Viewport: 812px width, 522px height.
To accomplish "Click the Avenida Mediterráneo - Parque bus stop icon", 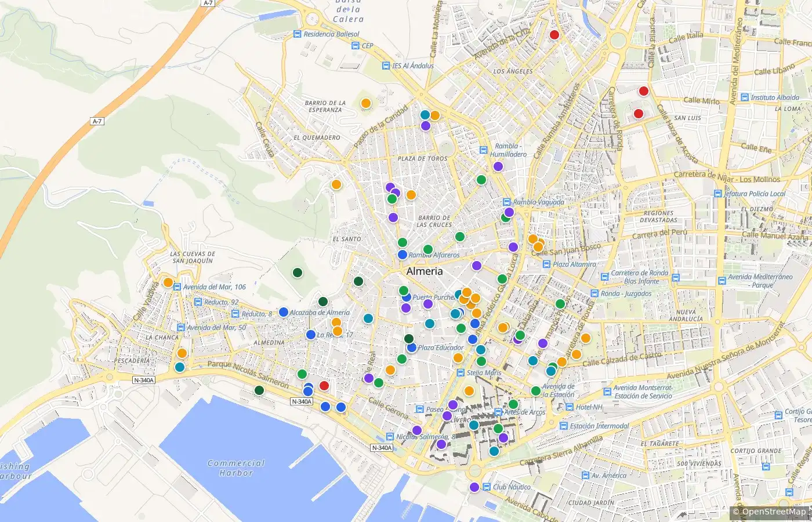I will [722, 281].
